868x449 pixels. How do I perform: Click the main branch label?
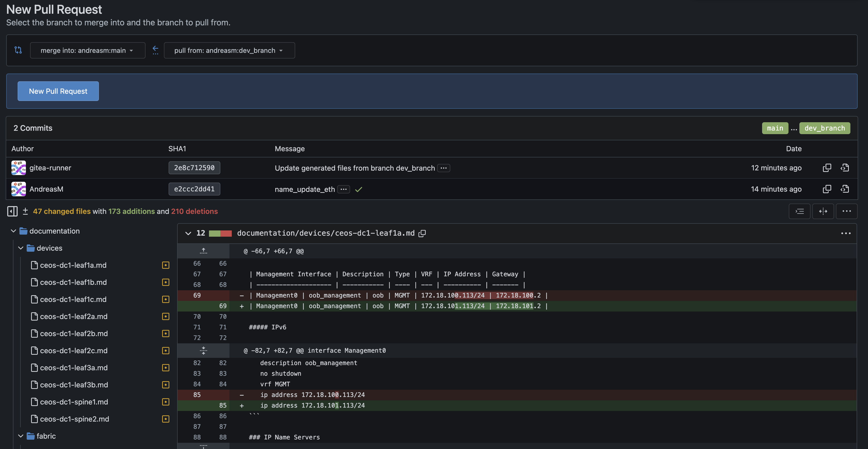[x=775, y=128]
